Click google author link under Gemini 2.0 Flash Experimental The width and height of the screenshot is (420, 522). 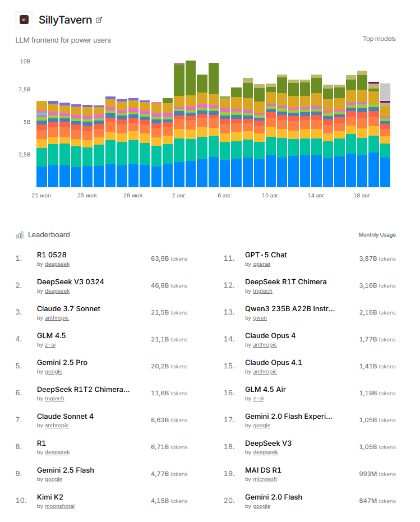[x=262, y=426]
